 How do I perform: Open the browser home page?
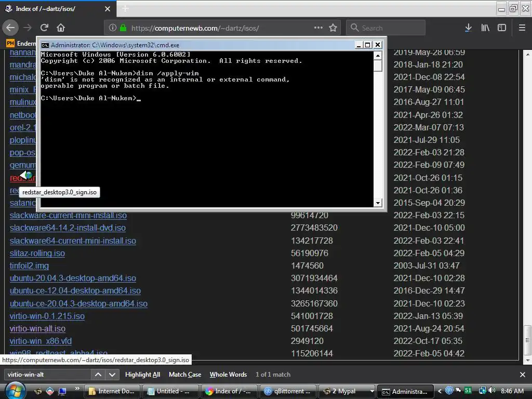tap(61, 28)
